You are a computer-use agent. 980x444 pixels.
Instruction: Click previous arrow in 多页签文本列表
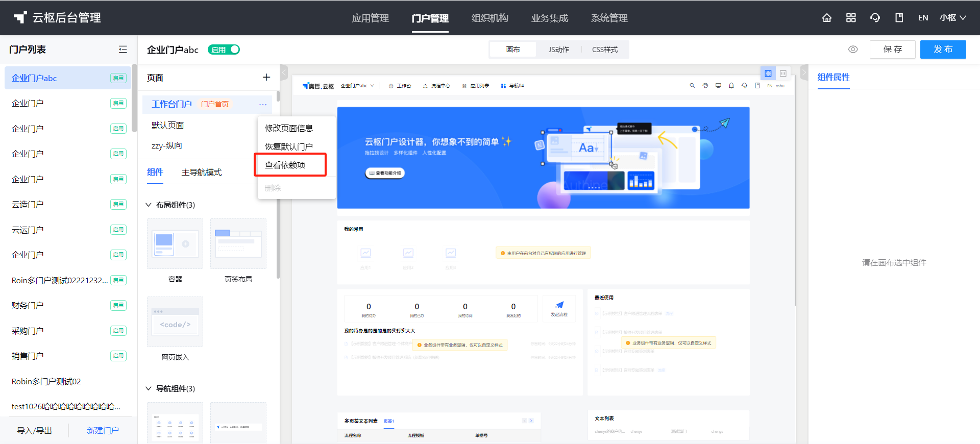[x=524, y=421]
